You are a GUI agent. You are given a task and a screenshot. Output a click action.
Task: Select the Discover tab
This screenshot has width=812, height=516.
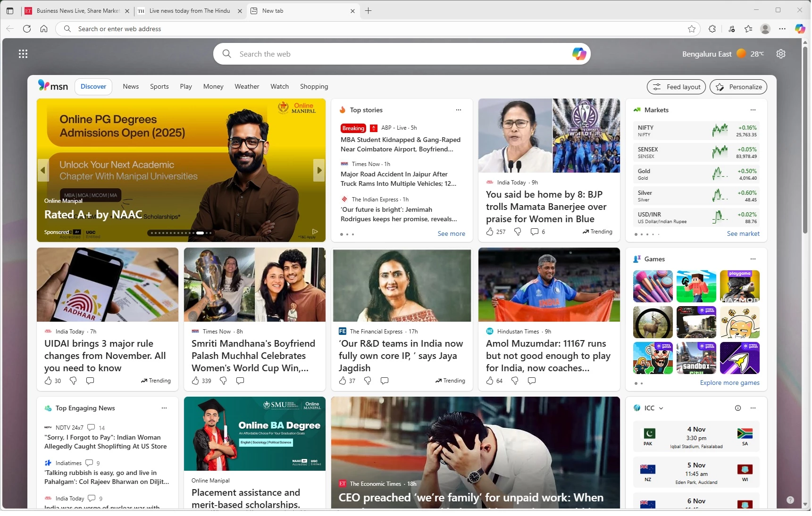click(x=93, y=86)
